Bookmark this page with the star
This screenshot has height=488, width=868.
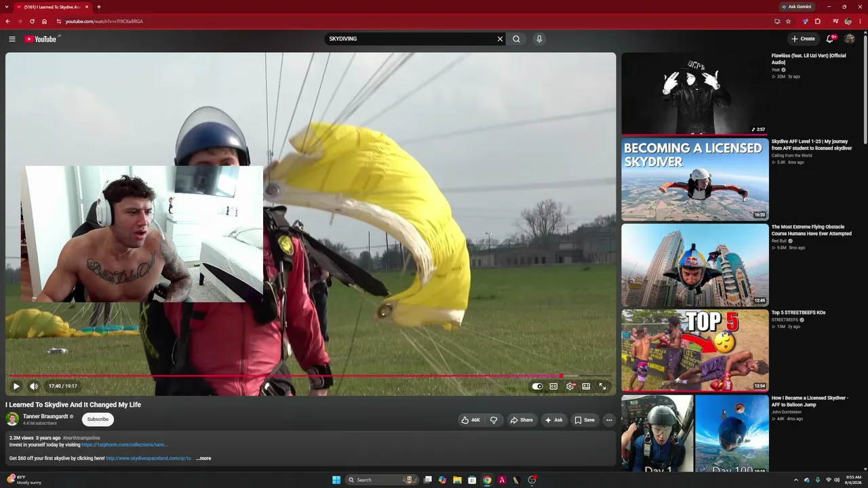click(788, 21)
